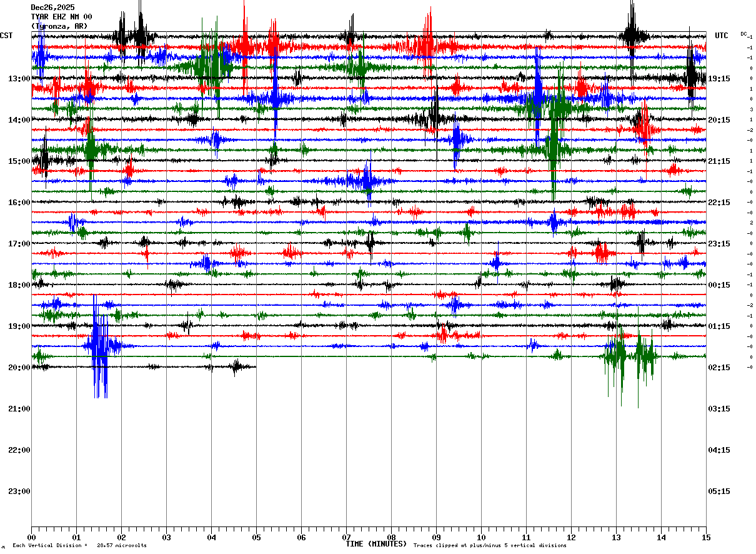
Task: Click minute tick label 00
Action: (x=31, y=538)
